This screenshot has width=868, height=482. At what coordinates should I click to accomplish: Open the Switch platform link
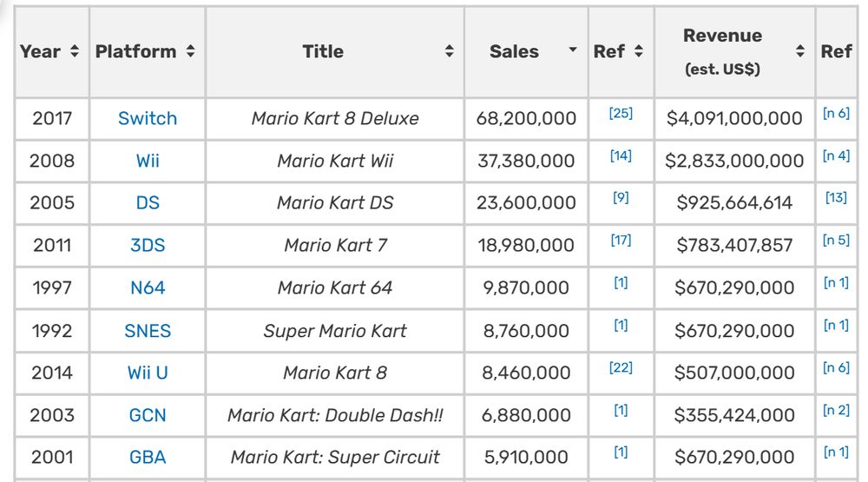pyautogui.click(x=148, y=118)
